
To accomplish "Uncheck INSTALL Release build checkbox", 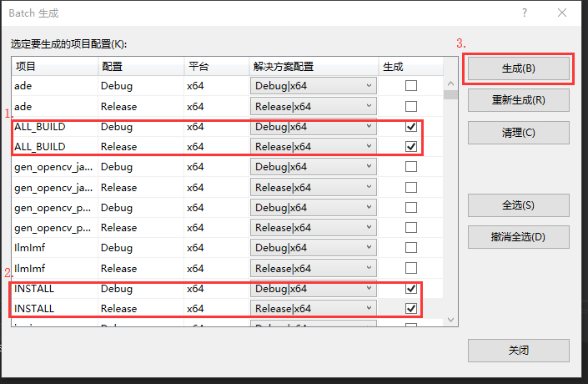I will pos(410,309).
